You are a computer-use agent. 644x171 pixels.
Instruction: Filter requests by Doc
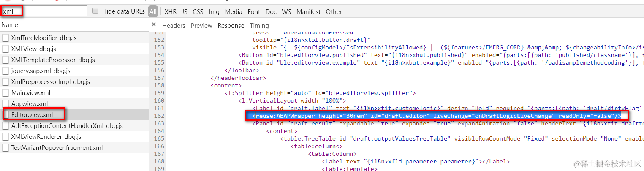click(271, 12)
